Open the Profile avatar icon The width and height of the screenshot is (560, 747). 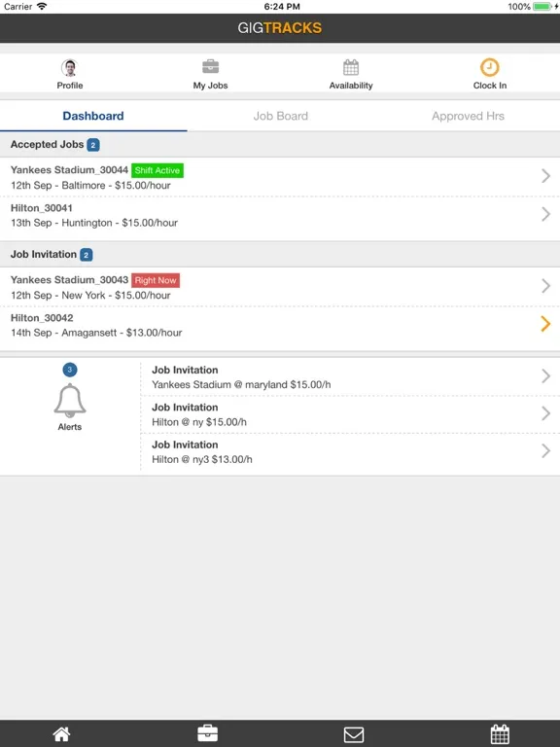point(70,68)
